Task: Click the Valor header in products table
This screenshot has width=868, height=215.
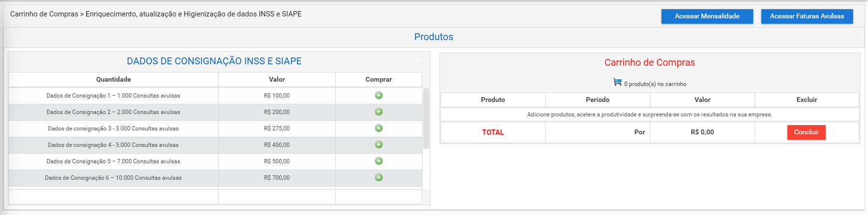Action: (277, 79)
